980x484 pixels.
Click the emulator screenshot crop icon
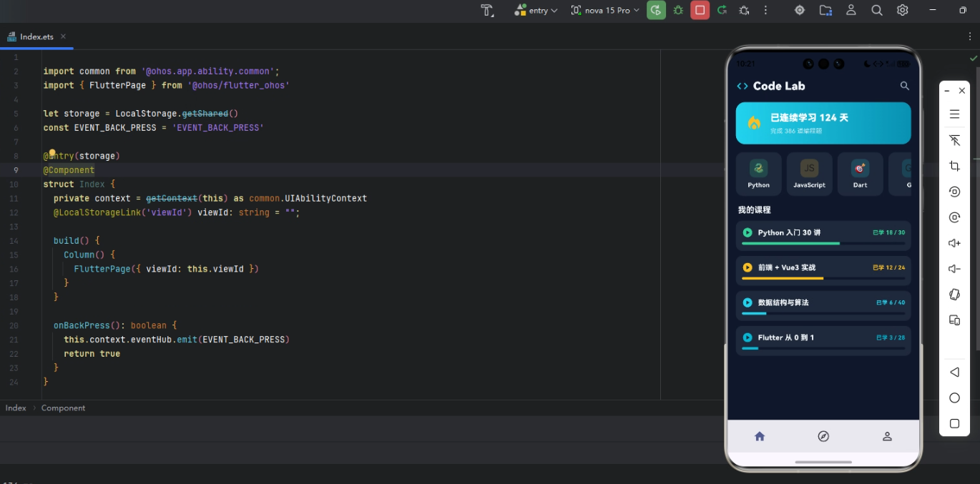954,166
